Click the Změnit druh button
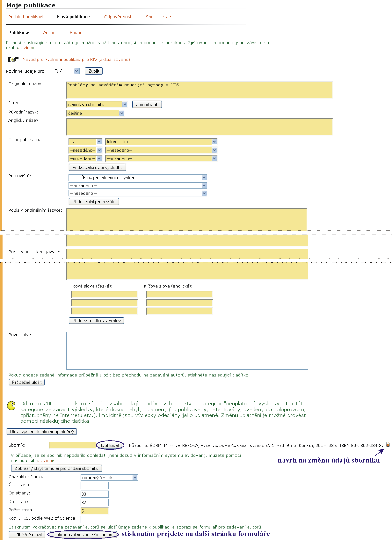392x540 pixels. click(147, 104)
